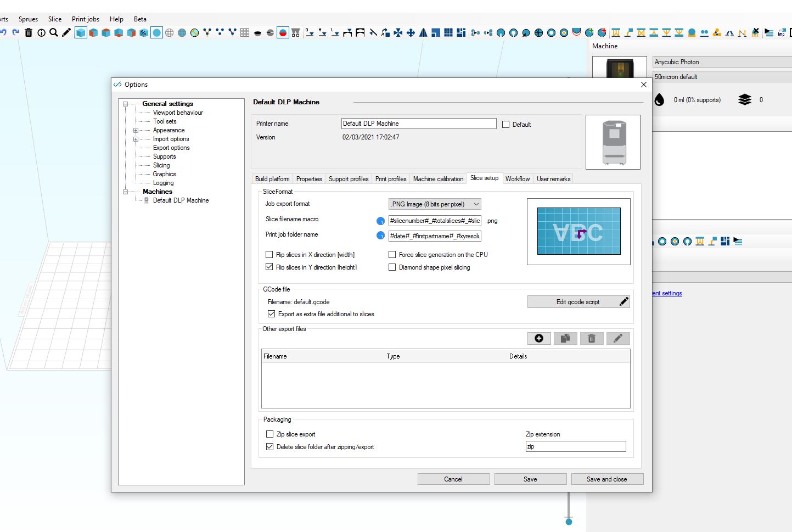The width and height of the screenshot is (792, 532).
Task: Enable Zip slice export option
Action: click(269, 434)
